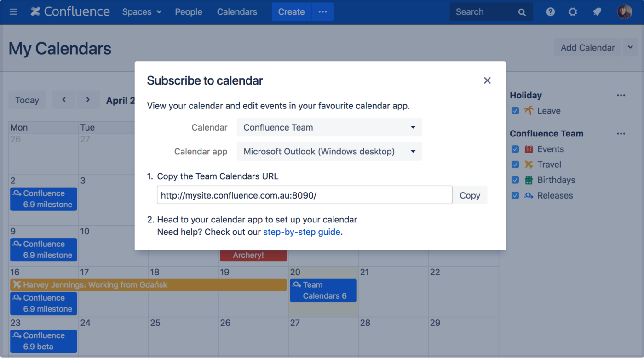The width and height of the screenshot is (644, 358).
Task: Toggle the Events checkbox under Confluence Team
Action: coord(515,149)
